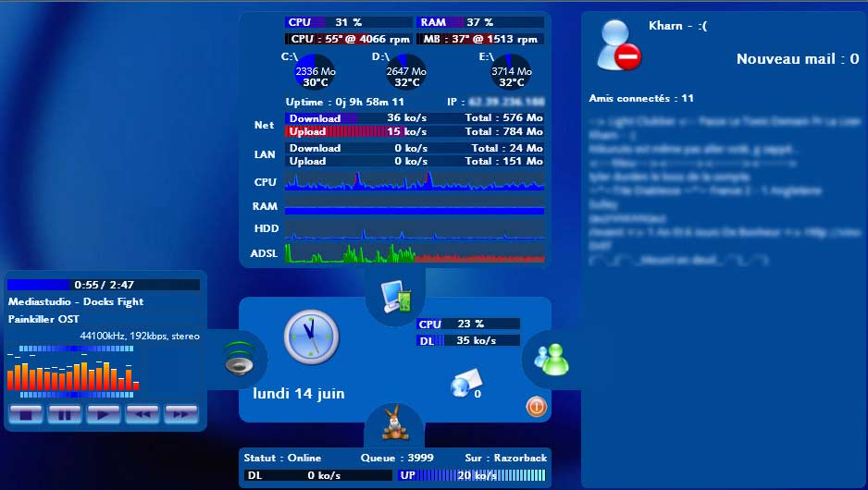
Task: Click the orange spectrum analyzer display
Action: click(73, 373)
